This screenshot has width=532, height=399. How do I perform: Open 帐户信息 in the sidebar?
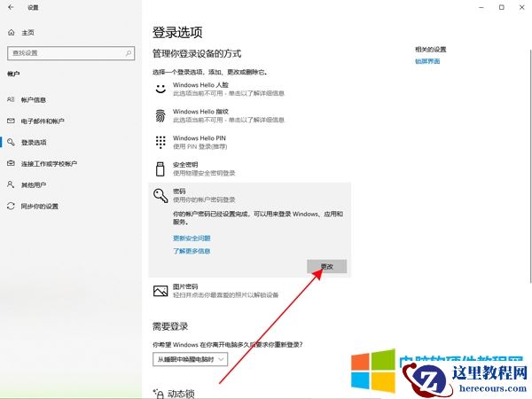(34, 99)
